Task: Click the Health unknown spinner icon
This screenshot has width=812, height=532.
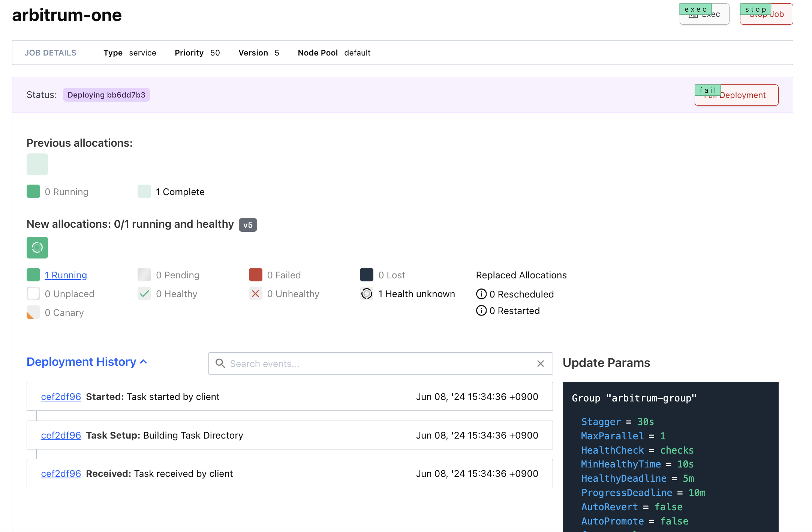Action: (x=366, y=294)
